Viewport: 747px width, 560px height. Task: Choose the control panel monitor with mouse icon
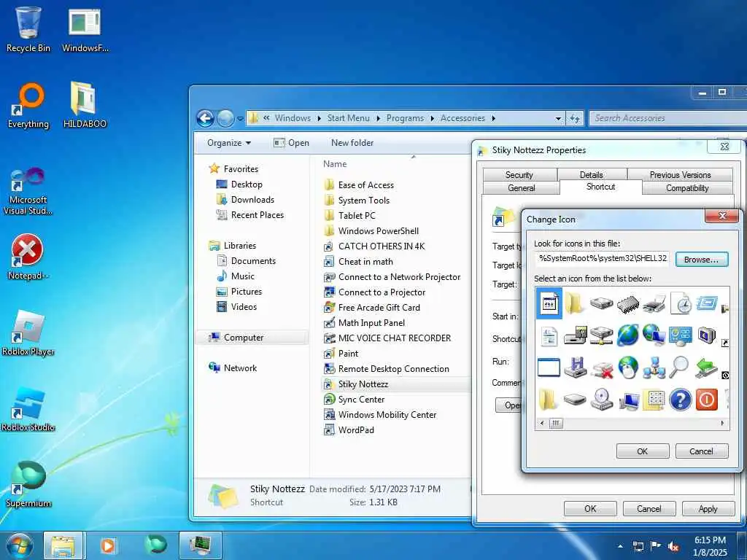pyautogui.click(x=681, y=335)
